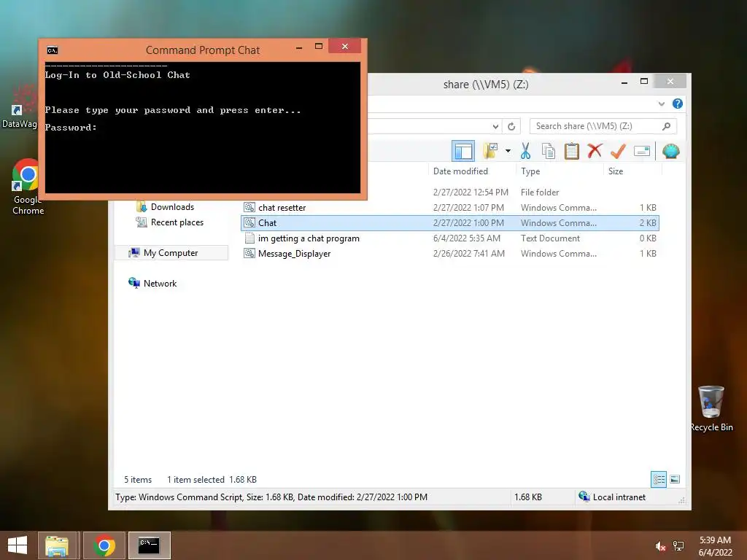Select the Chat command script file
Viewport: 747px width, 560px height.
[449, 223]
